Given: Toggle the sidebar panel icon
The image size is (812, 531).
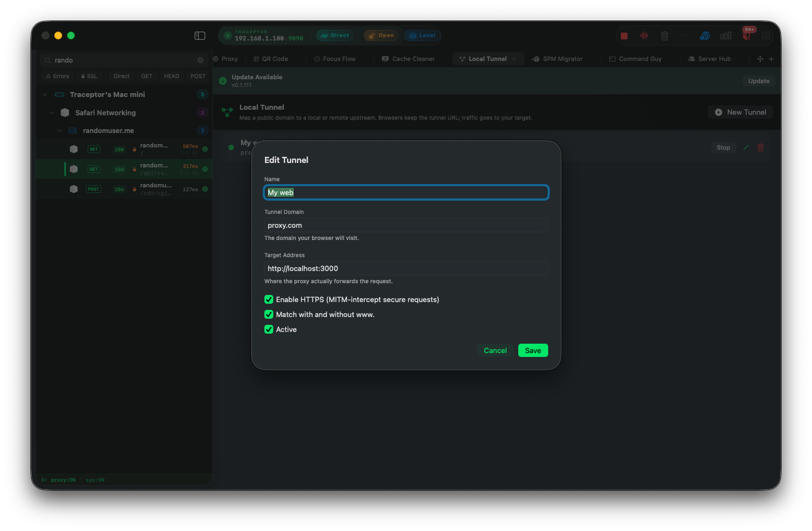Looking at the screenshot, I should click(x=200, y=35).
